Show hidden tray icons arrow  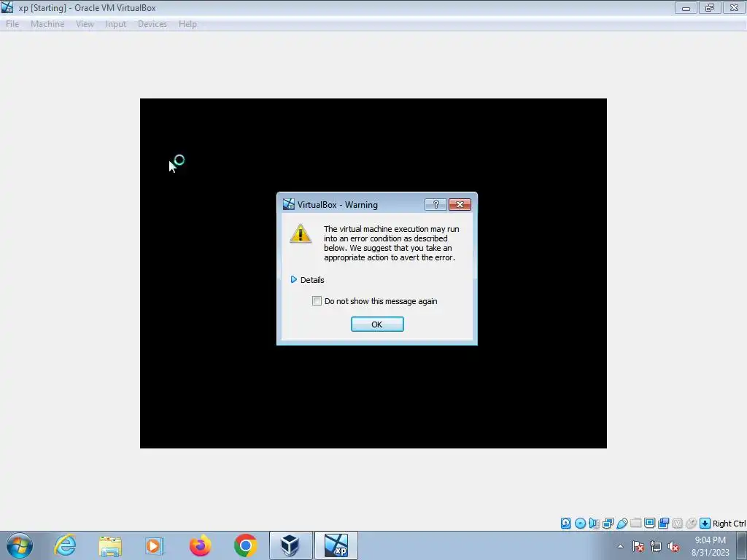click(620, 546)
